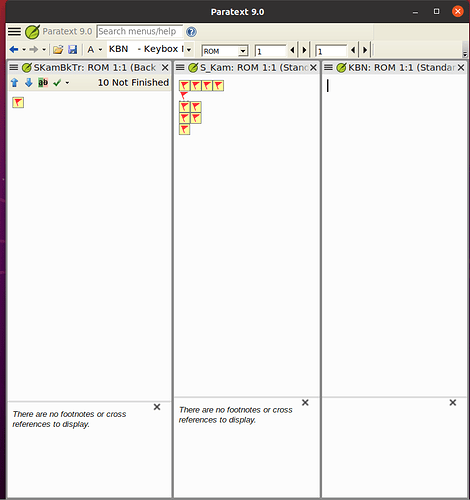The width and height of the screenshot is (470, 500).
Task: Click the help question mark icon
Action: coord(191,32)
